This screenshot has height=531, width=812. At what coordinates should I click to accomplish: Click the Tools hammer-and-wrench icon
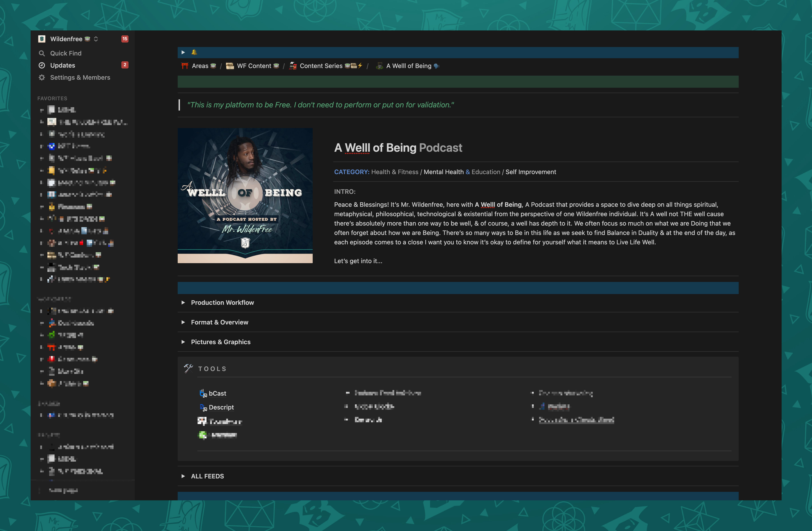[188, 369]
